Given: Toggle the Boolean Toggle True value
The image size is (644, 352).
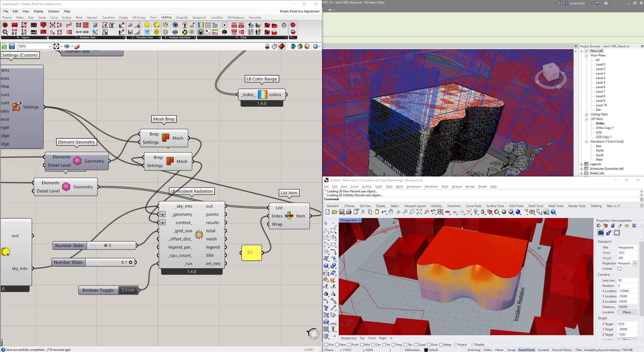Looking at the screenshot, I should tap(128, 290).
